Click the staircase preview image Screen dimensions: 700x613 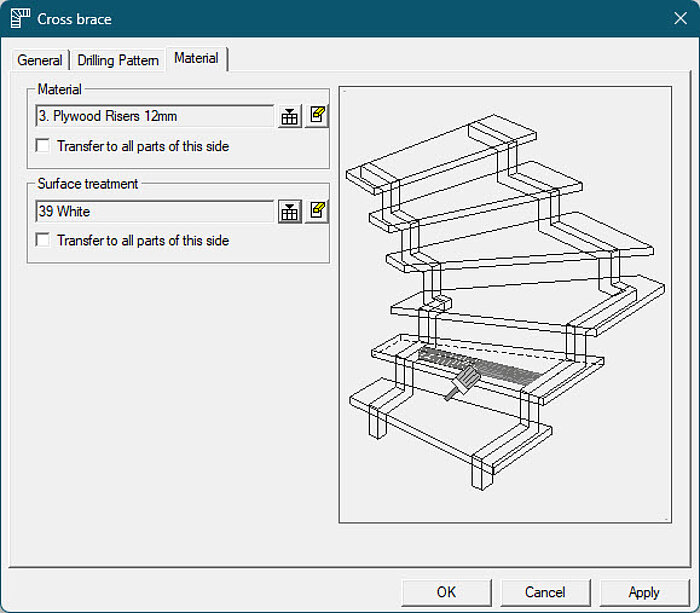(x=505, y=304)
